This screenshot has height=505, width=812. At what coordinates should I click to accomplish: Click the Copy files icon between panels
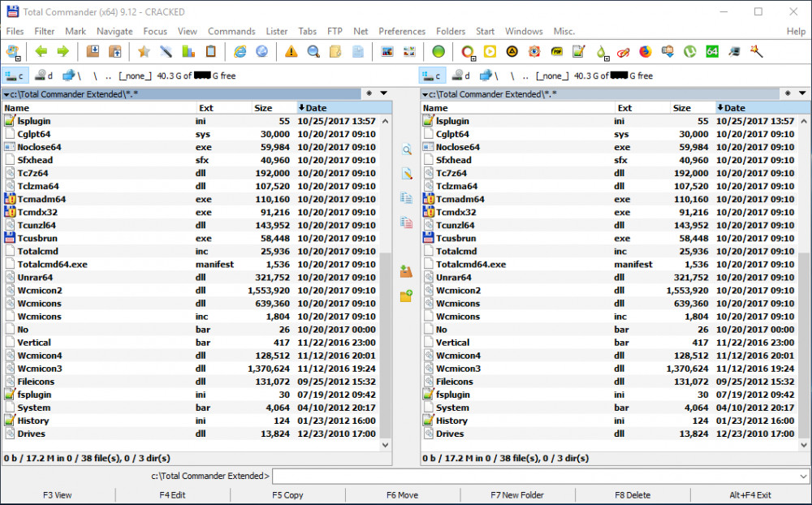click(x=405, y=197)
